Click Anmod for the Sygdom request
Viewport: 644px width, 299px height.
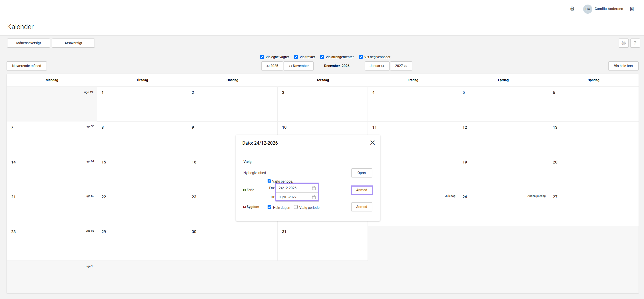[362, 207]
